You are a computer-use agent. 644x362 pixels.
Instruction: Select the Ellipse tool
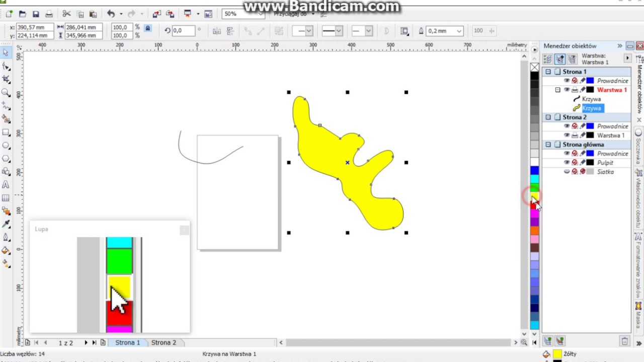tap(6, 145)
